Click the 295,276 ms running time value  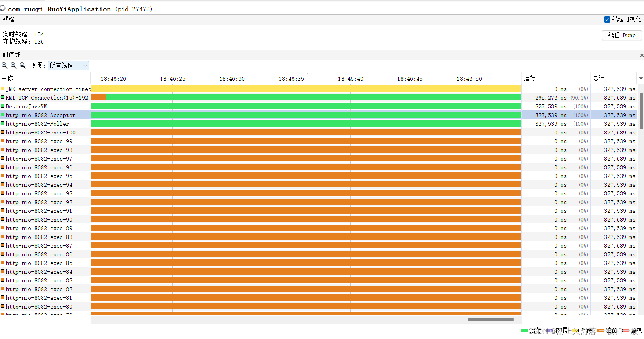[x=551, y=98]
